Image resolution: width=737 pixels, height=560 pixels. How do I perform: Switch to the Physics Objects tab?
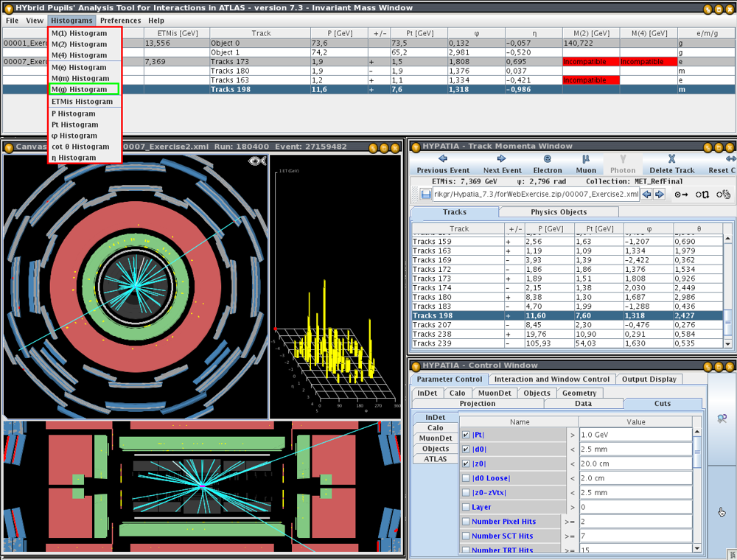click(559, 212)
